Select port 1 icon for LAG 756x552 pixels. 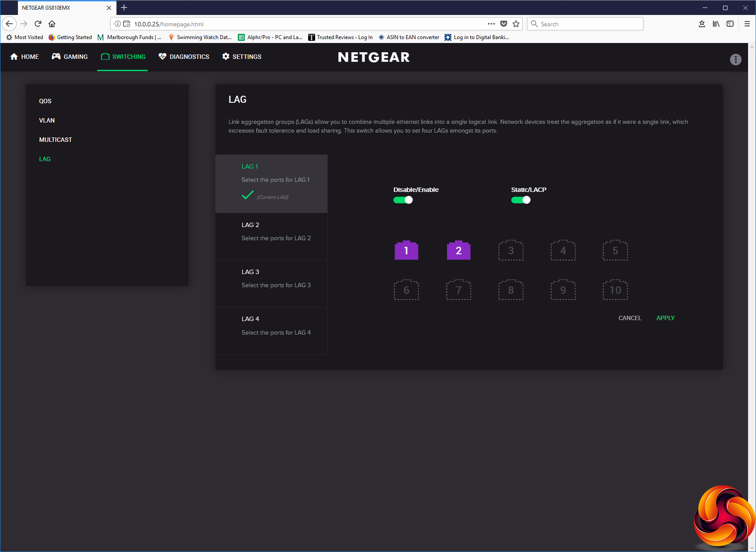[406, 250]
